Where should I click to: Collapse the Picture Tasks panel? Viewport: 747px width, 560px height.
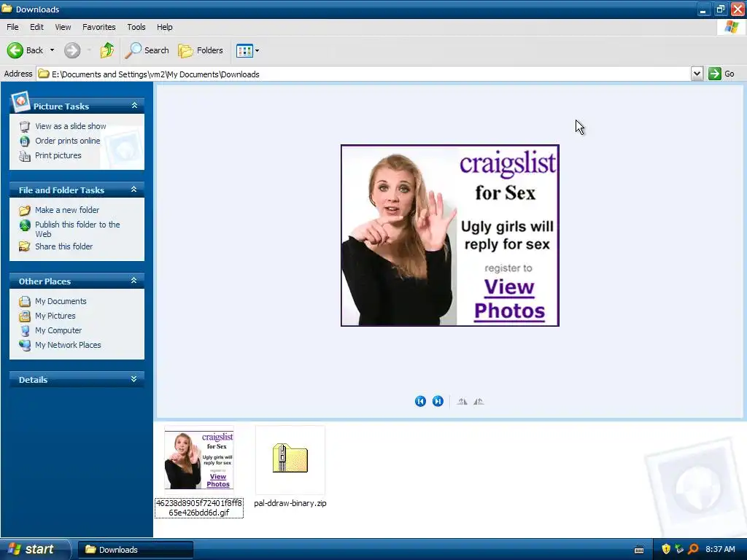tap(134, 105)
